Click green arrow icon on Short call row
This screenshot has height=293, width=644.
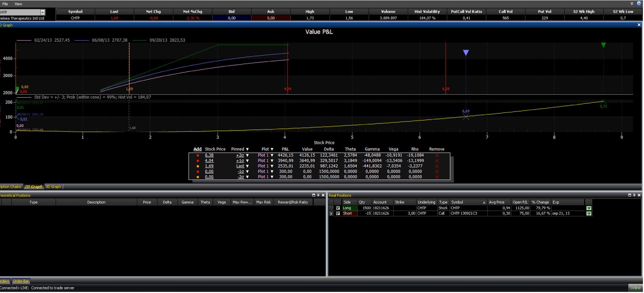click(589, 214)
